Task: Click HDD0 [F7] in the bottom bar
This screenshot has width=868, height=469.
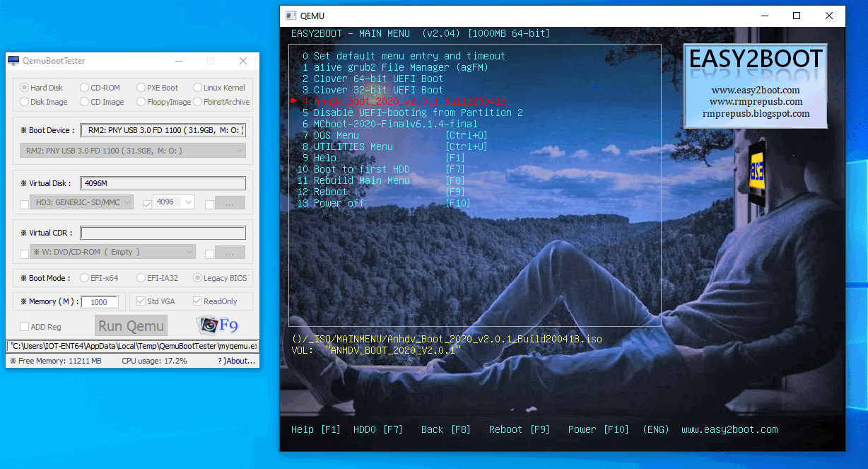Action: pyautogui.click(x=378, y=429)
